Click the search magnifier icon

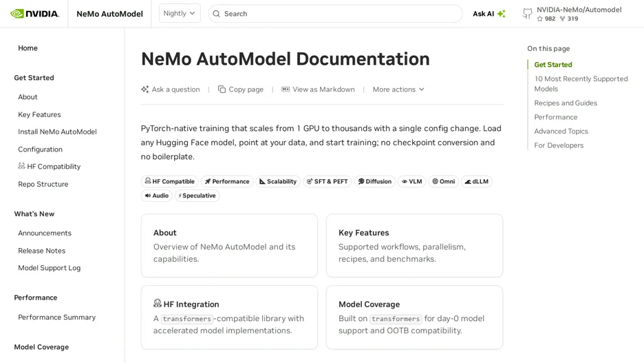point(217,14)
